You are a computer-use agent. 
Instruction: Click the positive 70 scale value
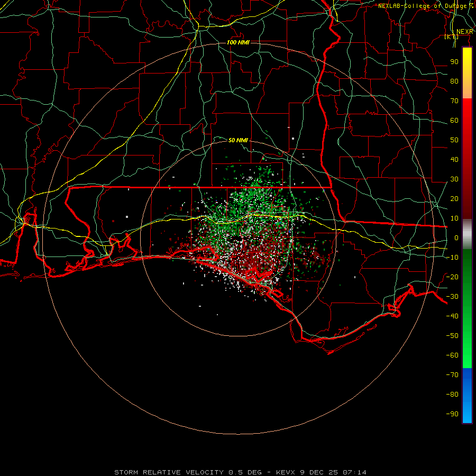[x=454, y=101]
